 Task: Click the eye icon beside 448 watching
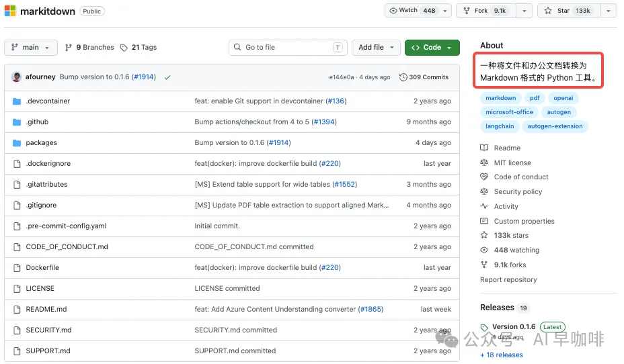point(484,250)
